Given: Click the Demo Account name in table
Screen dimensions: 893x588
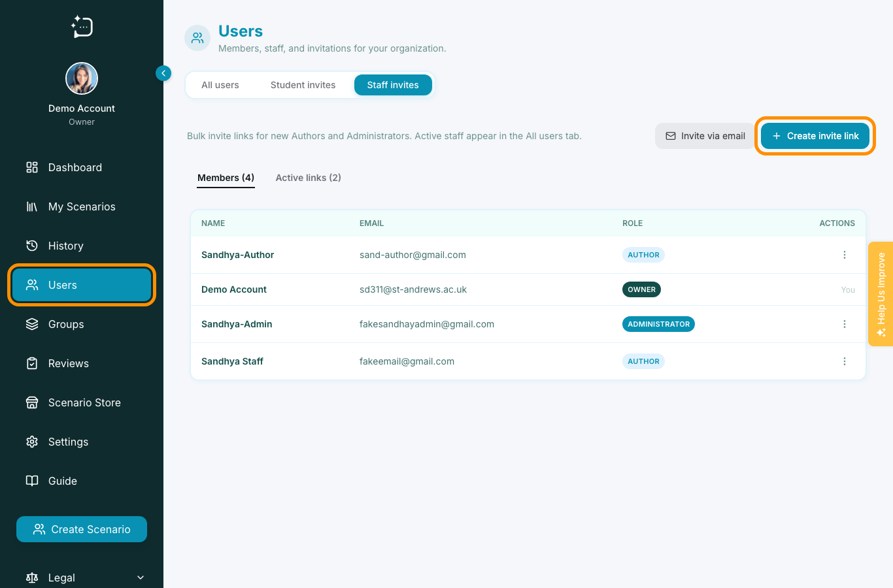Looking at the screenshot, I should 234,289.
